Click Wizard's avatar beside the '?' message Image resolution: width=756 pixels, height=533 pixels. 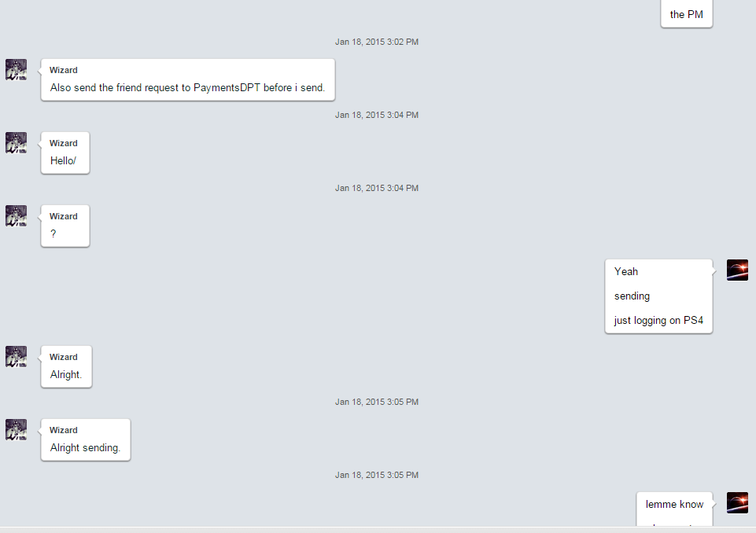click(x=16, y=216)
